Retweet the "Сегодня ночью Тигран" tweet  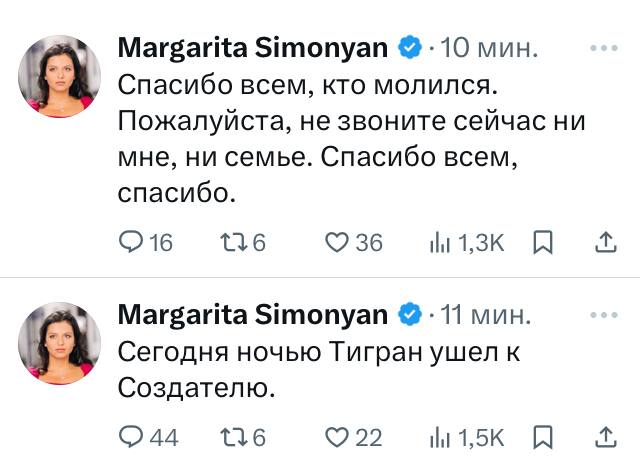pos(232,436)
